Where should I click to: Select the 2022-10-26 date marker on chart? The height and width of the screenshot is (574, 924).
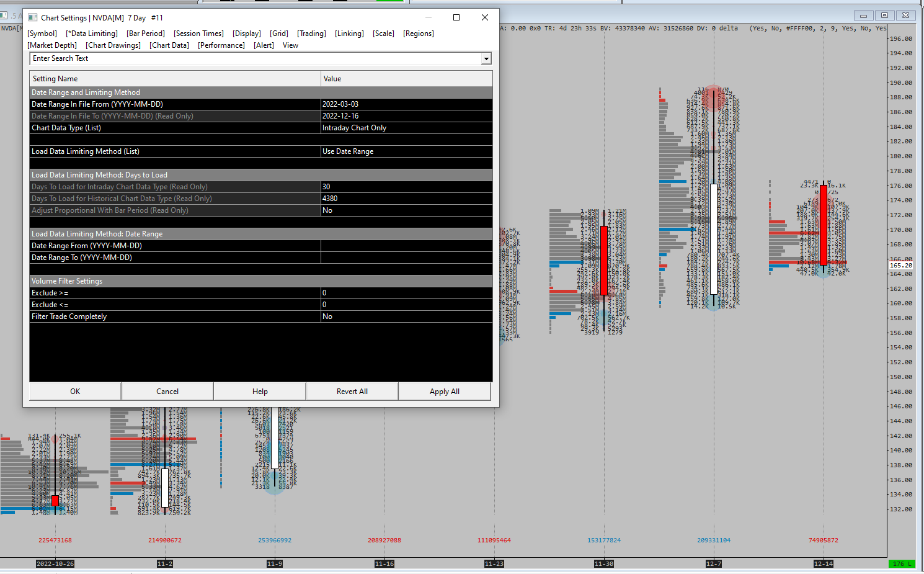[55, 563]
